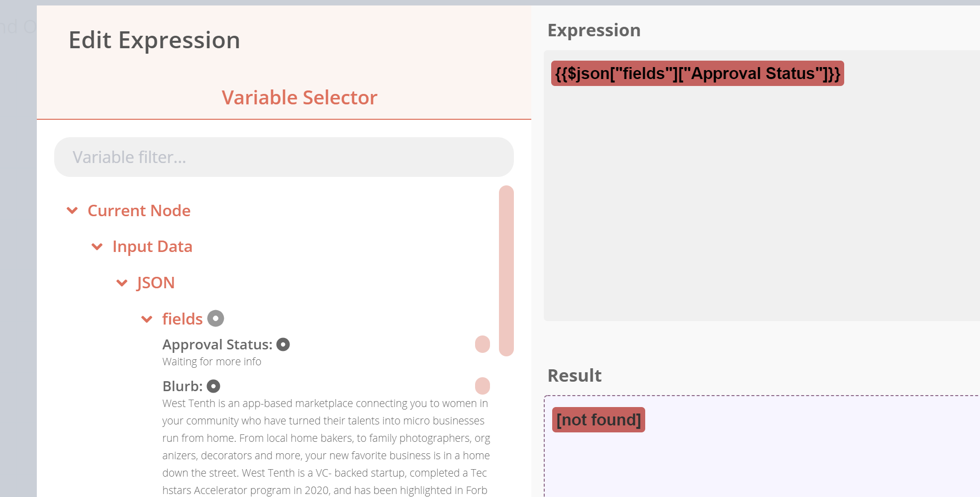Image resolution: width=980 pixels, height=497 pixels.
Task: Collapse the fields node chevron
Action: tap(147, 319)
